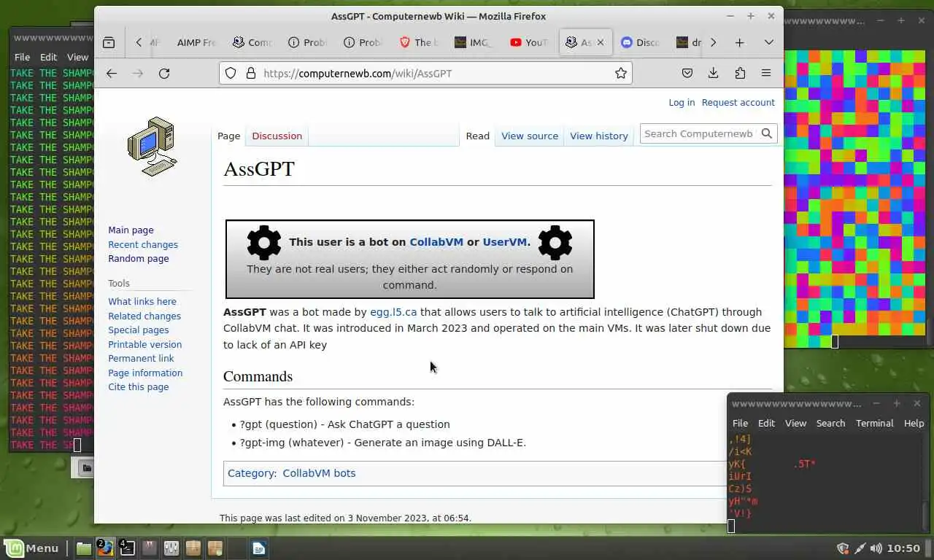Open Page information link
This screenshot has width=934, height=560.
(145, 373)
